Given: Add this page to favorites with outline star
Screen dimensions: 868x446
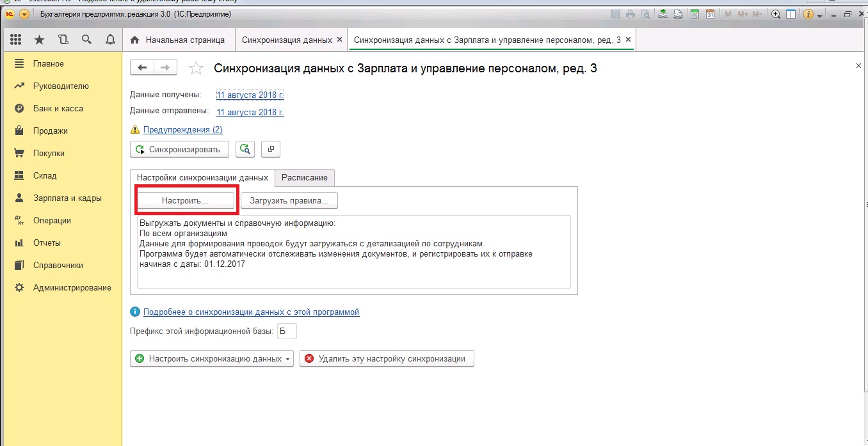Looking at the screenshot, I should (x=197, y=68).
